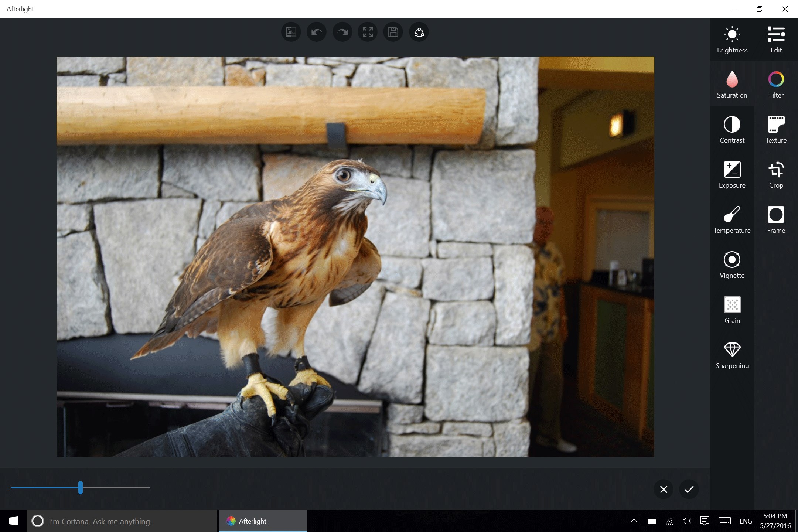Select the Sharpening tool
Screen dimensions: 798x532
[732, 354]
